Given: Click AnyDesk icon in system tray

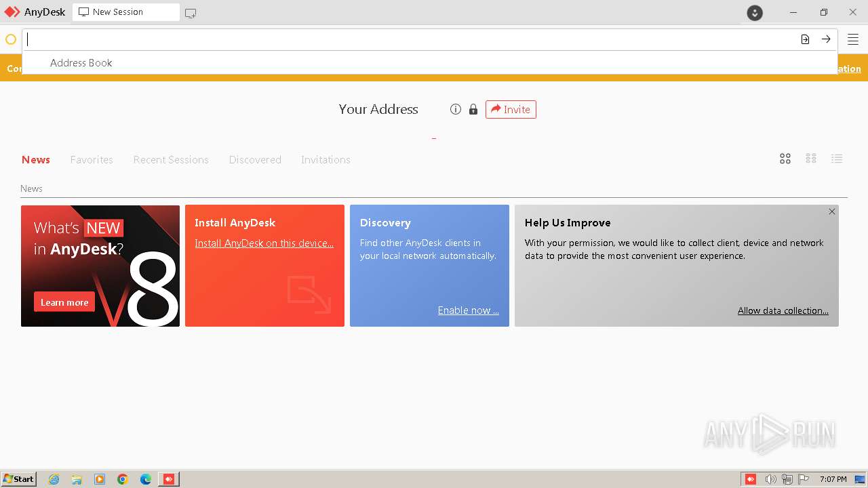Looking at the screenshot, I should click(751, 479).
